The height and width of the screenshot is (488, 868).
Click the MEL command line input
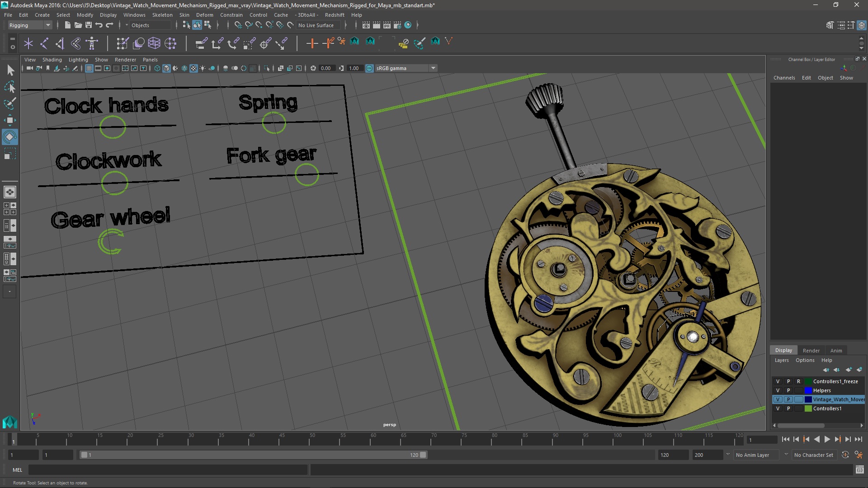pyautogui.click(x=168, y=470)
